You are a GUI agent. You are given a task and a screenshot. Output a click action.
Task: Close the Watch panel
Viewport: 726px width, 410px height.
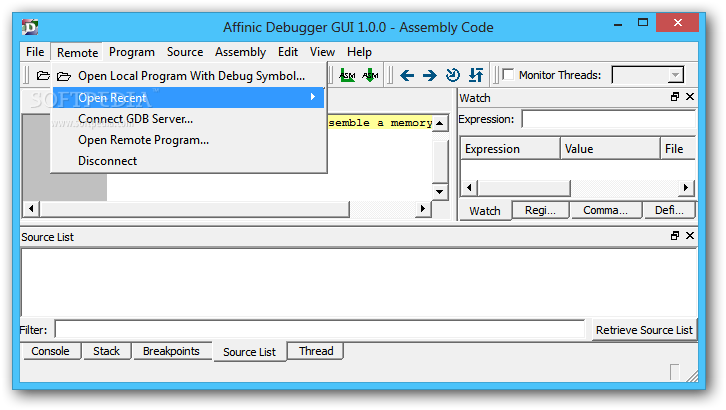point(690,97)
